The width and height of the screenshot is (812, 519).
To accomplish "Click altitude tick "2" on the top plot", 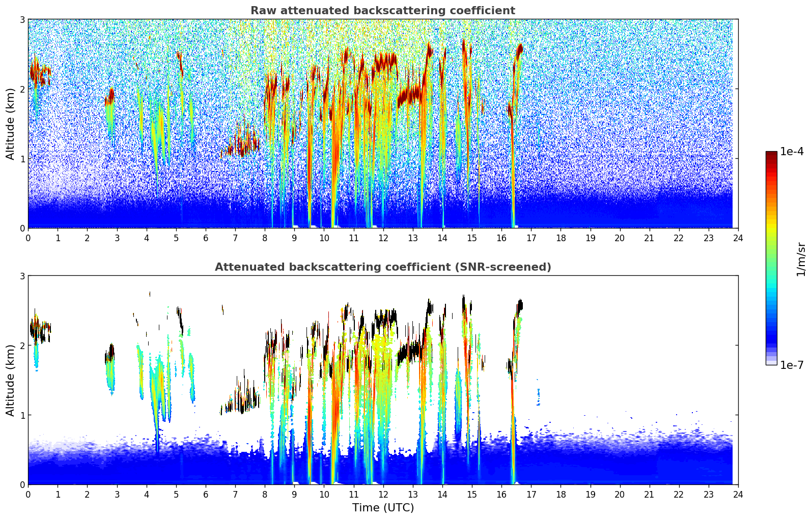I will (x=22, y=89).
